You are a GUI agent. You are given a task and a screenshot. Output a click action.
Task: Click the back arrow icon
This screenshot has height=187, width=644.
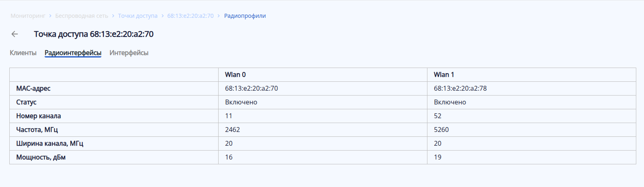[15, 34]
